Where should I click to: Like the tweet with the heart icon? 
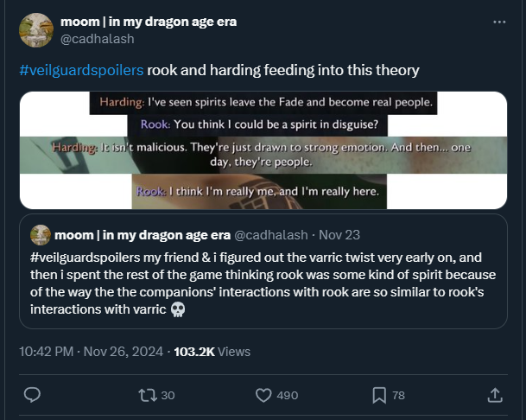point(264,395)
